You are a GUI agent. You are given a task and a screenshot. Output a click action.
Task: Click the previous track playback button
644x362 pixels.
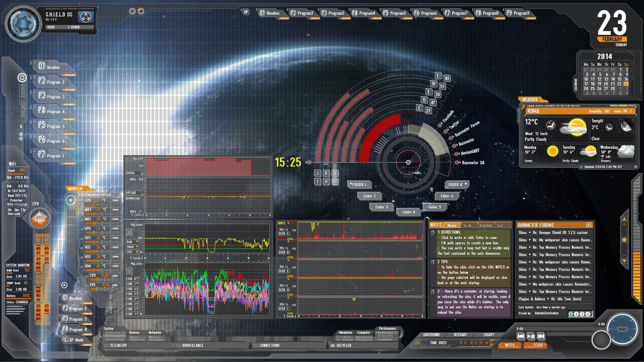(521, 336)
